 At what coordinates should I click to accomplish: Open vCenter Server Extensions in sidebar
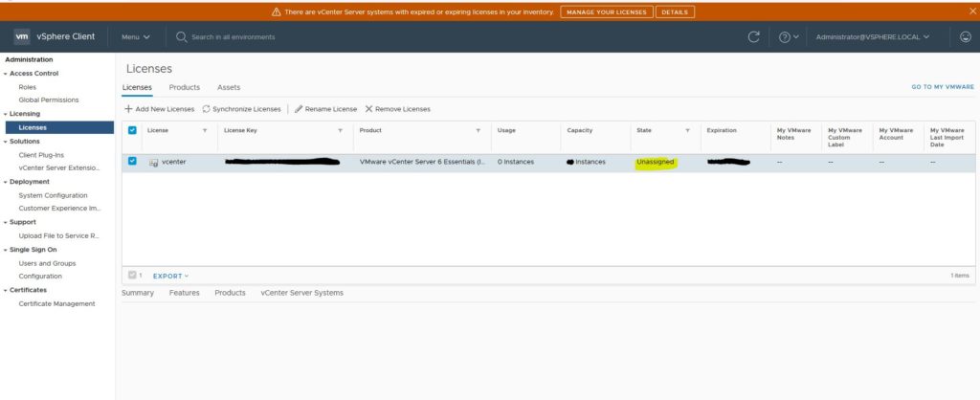58,167
